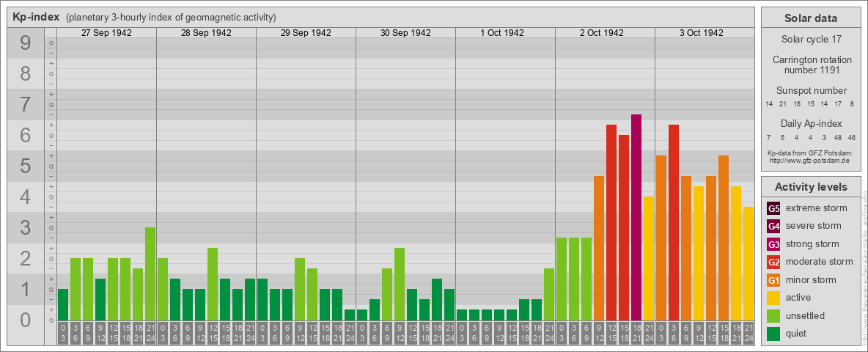Click the red bar for 2 Oct 12-15
Viewport: 868px width, 352px height.
click(611, 222)
